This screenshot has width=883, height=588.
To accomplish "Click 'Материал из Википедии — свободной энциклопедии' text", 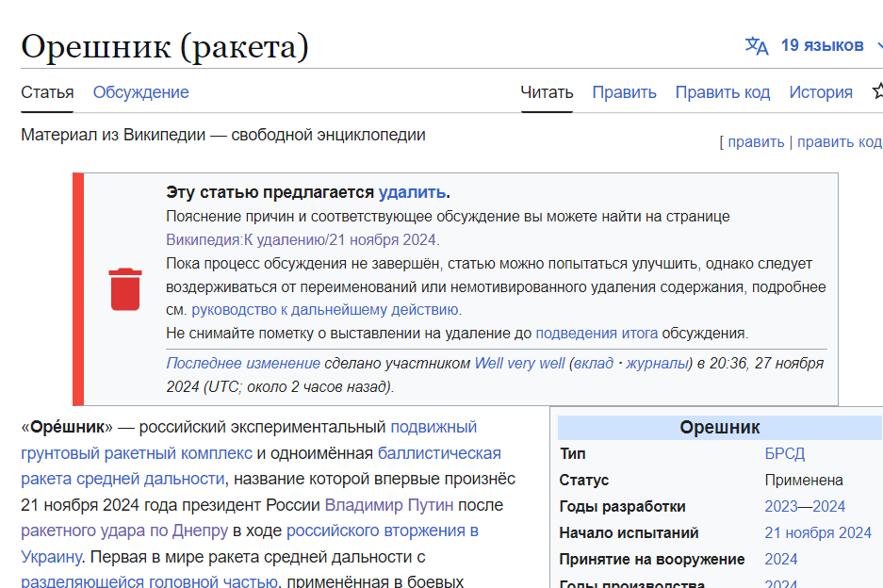I will point(223,135).
